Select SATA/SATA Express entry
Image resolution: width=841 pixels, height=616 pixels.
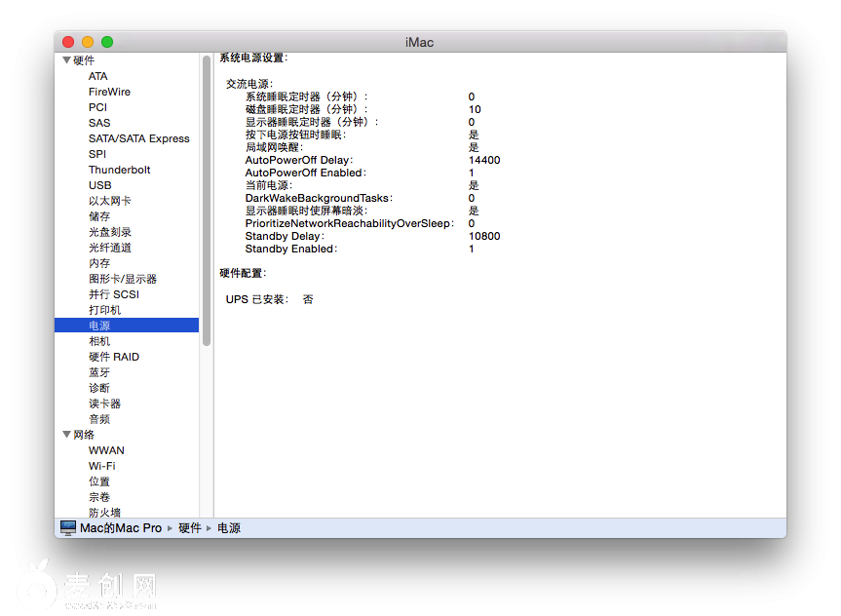coord(138,138)
